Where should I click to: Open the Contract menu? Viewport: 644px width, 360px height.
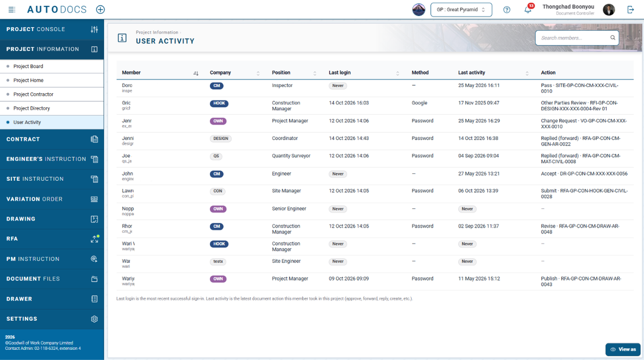[x=52, y=139]
